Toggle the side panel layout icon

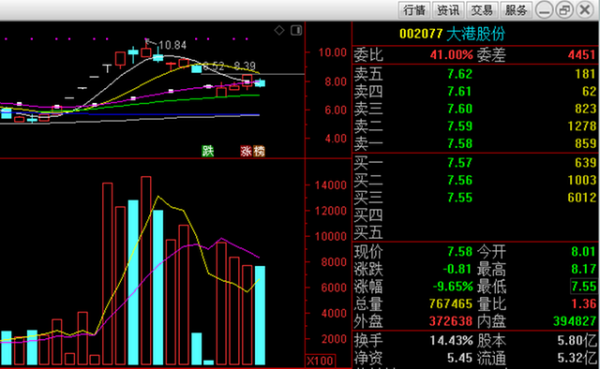(x=296, y=30)
